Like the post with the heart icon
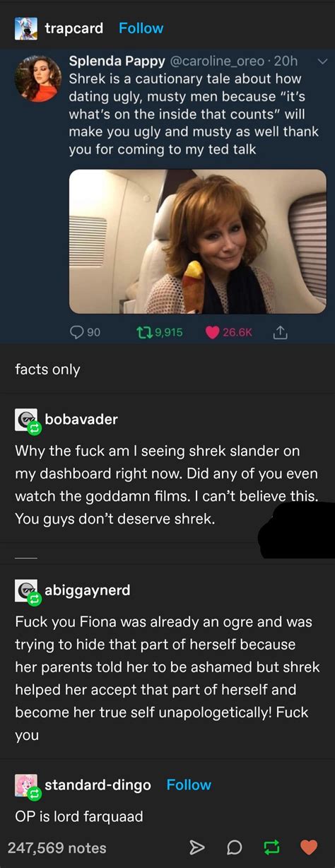This screenshot has width=335, height=868. click(x=309, y=847)
